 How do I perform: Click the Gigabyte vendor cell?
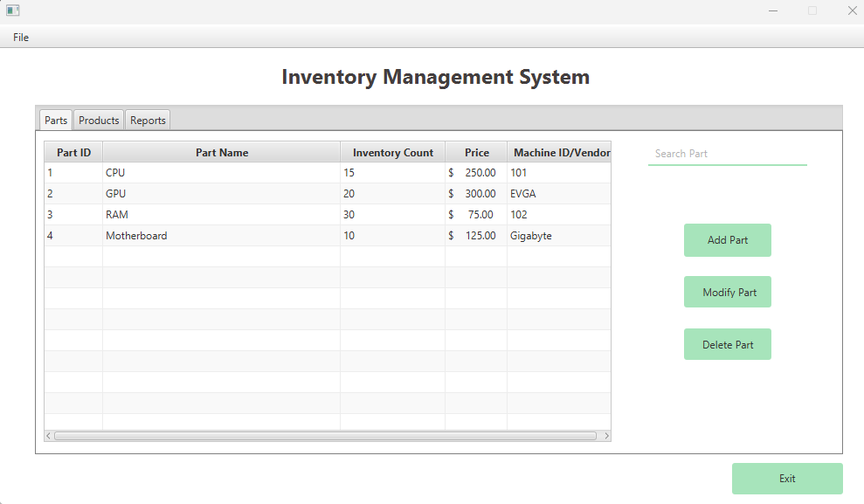(x=559, y=236)
